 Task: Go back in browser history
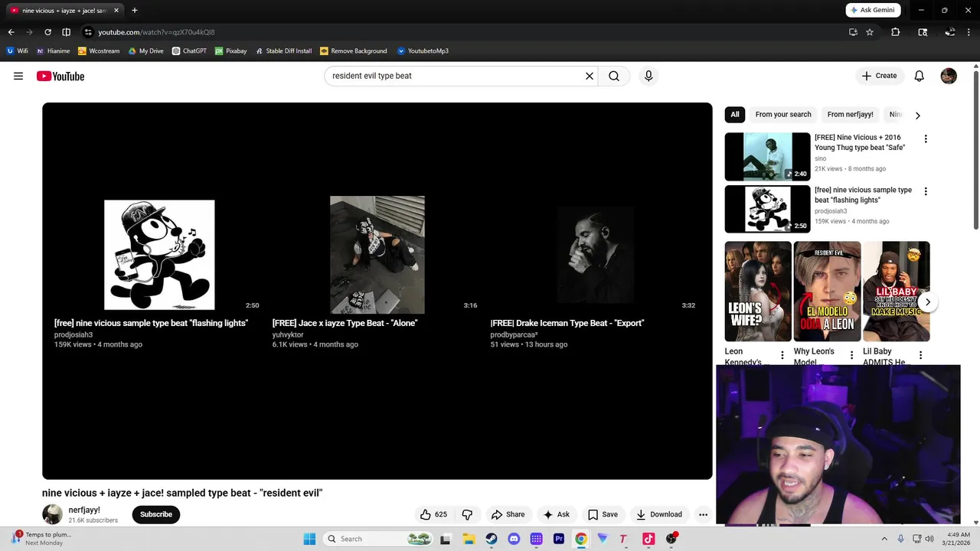click(x=11, y=32)
